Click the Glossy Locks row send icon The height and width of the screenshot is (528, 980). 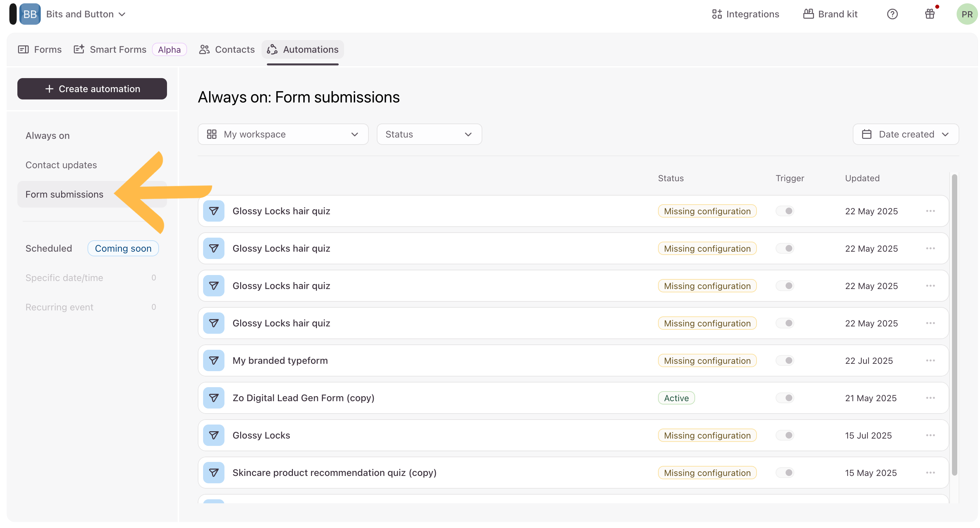point(213,435)
